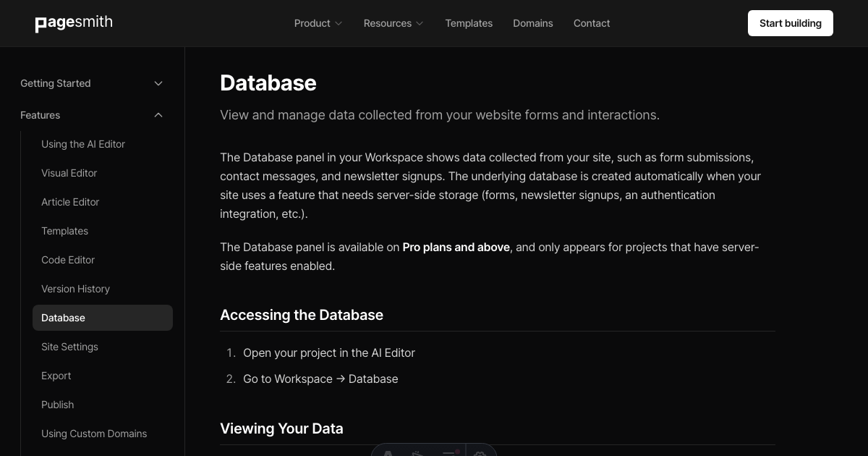Screen dimensions: 868x456
Task: Expand the Getting Started section
Action: pos(92,83)
